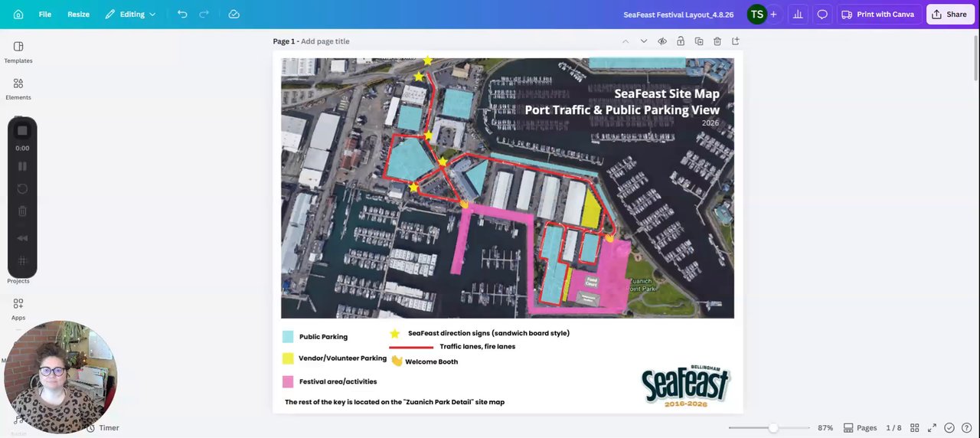Go to Canva home icon
980x438 pixels.
coord(18,15)
